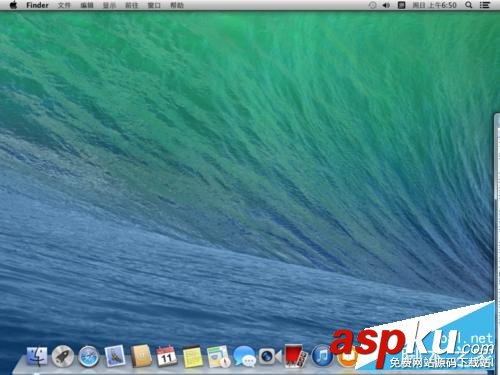Open the yellow Notes icon
The image size is (500, 375).
(x=192, y=356)
